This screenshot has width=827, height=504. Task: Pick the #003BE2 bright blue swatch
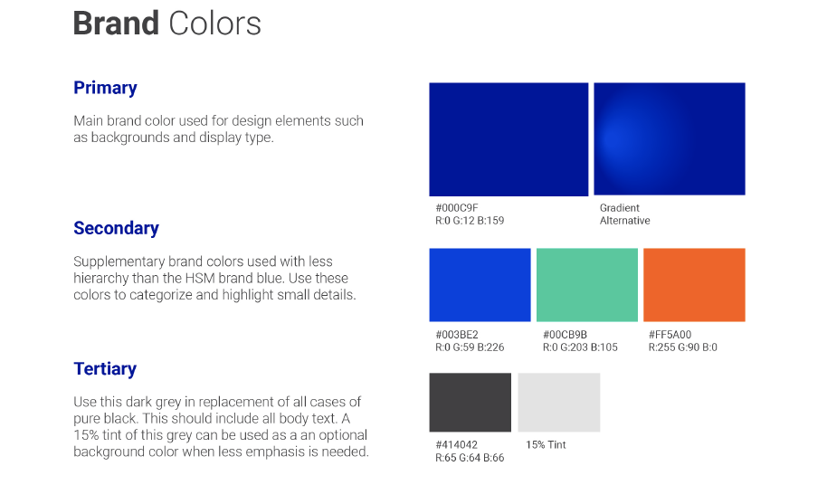click(x=480, y=285)
